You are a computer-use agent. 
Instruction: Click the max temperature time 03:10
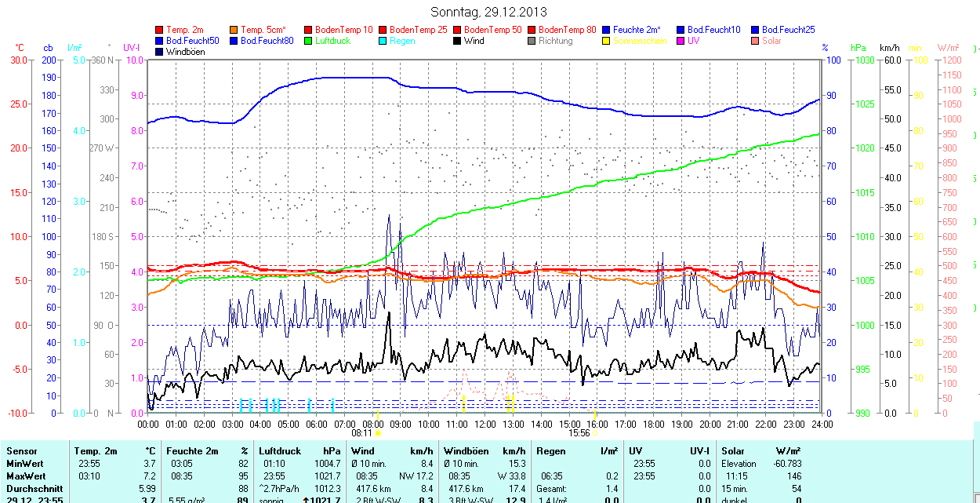pos(88,476)
